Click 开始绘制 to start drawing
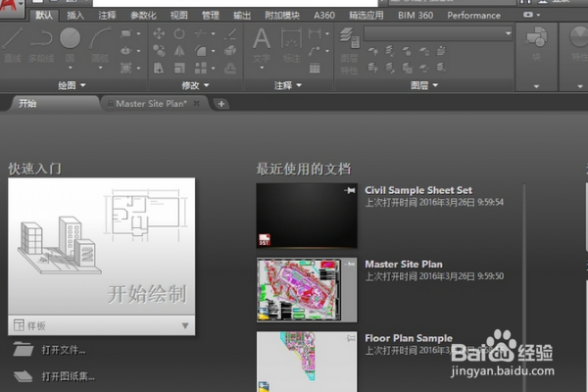Image resolution: width=588 pixels, height=392 pixels. 101,246
